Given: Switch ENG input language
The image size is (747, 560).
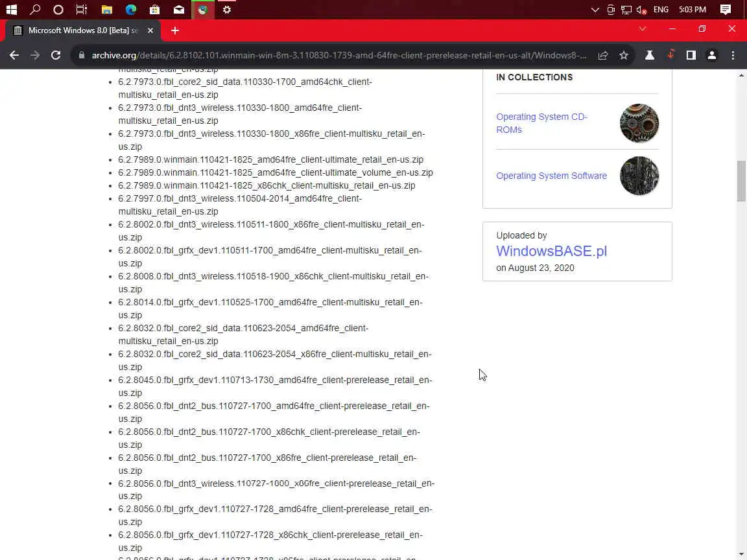Looking at the screenshot, I should point(661,10).
